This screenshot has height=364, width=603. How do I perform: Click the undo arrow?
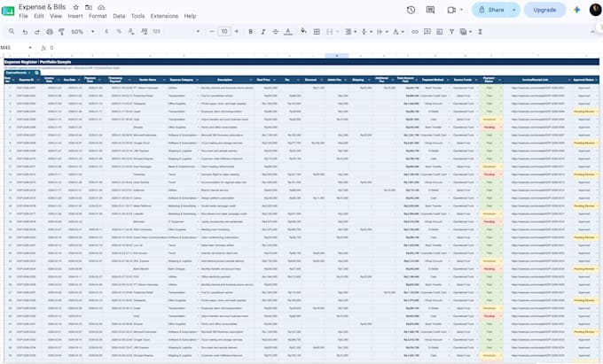tap(25, 32)
